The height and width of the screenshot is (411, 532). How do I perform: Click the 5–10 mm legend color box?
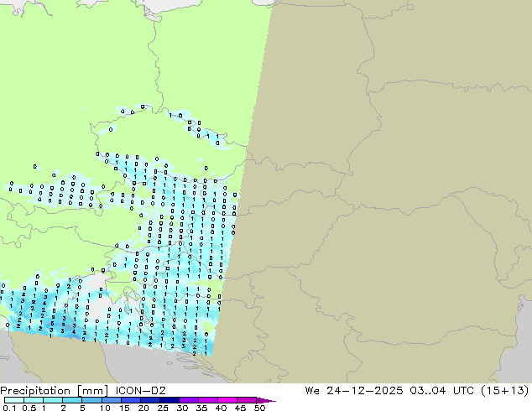click(91, 400)
